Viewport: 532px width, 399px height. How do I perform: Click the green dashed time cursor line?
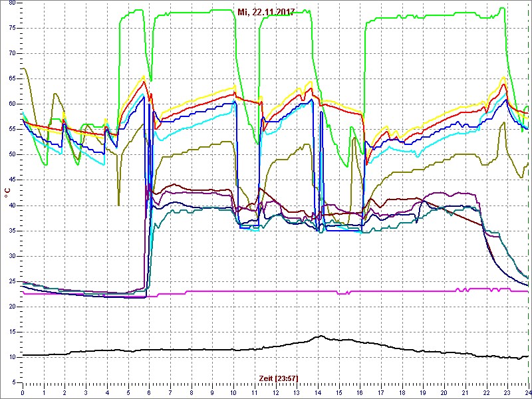click(x=528, y=193)
